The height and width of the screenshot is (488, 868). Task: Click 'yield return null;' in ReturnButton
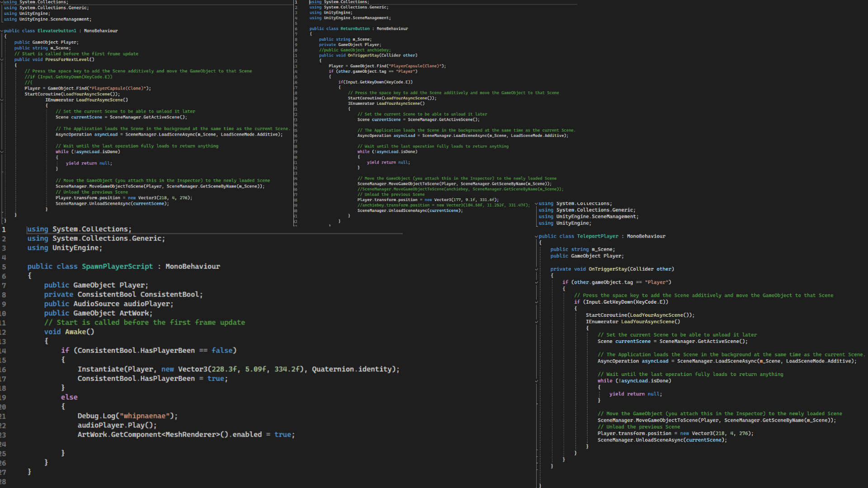388,162
